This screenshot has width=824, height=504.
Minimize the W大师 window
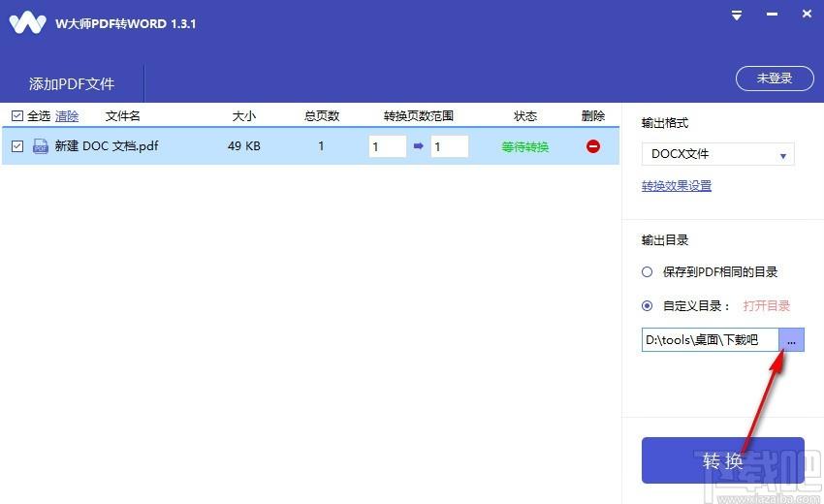point(772,15)
